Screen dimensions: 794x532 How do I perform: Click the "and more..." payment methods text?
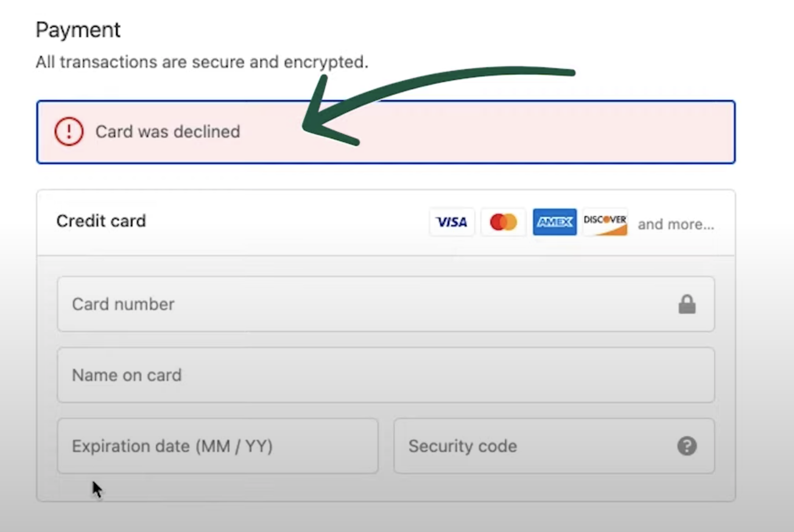click(676, 224)
